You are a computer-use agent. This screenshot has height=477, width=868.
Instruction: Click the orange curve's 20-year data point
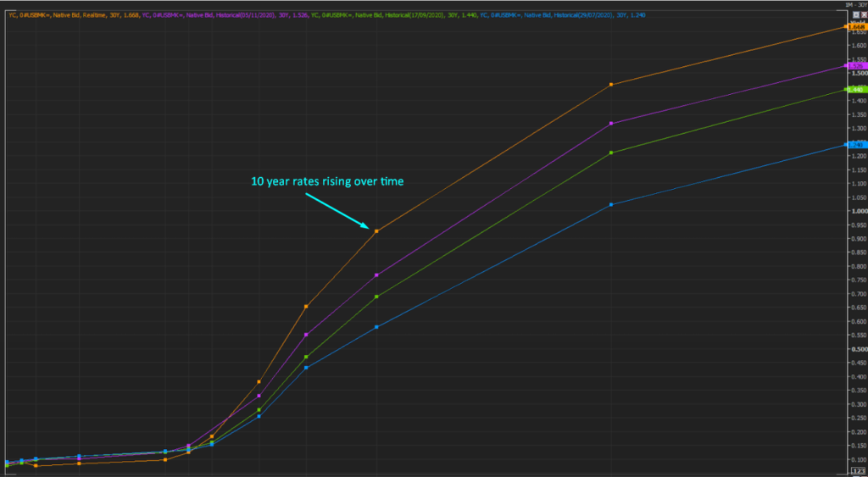611,85
